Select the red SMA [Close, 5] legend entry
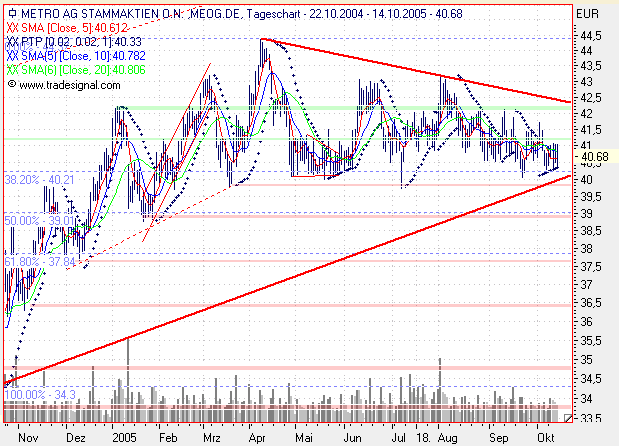This screenshot has width=619, height=446. [67, 28]
